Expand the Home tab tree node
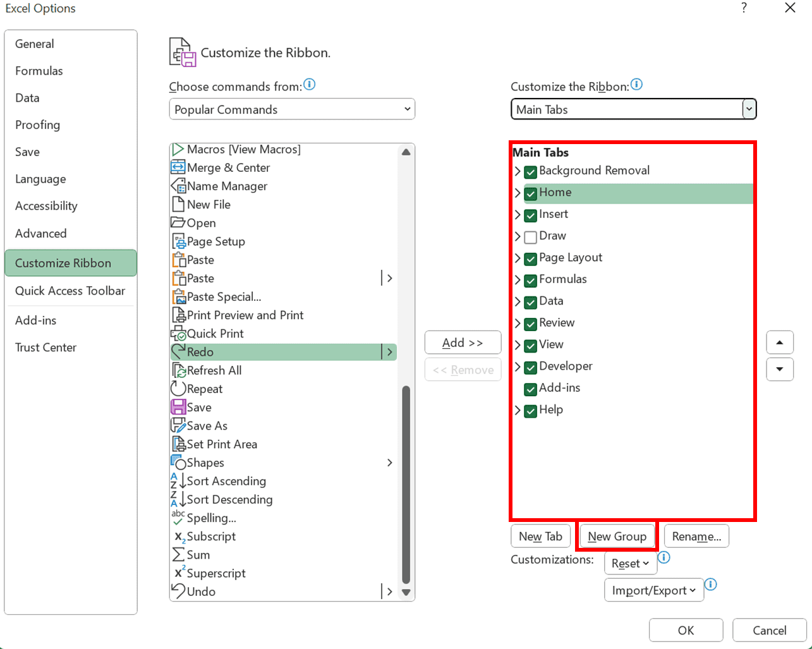 coord(517,193)
